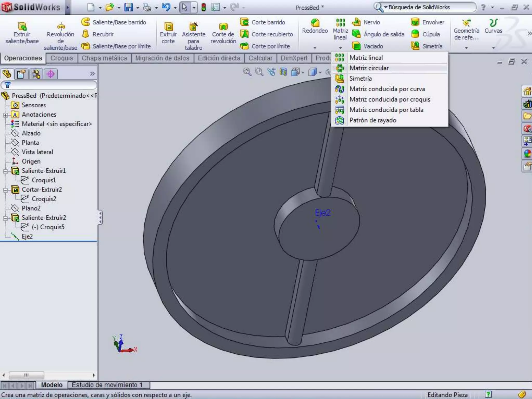The width and height of the screenshot is (532, 399).
Task: Open the Redondeo dropdown arrow
Action: (x=315, y=48)
